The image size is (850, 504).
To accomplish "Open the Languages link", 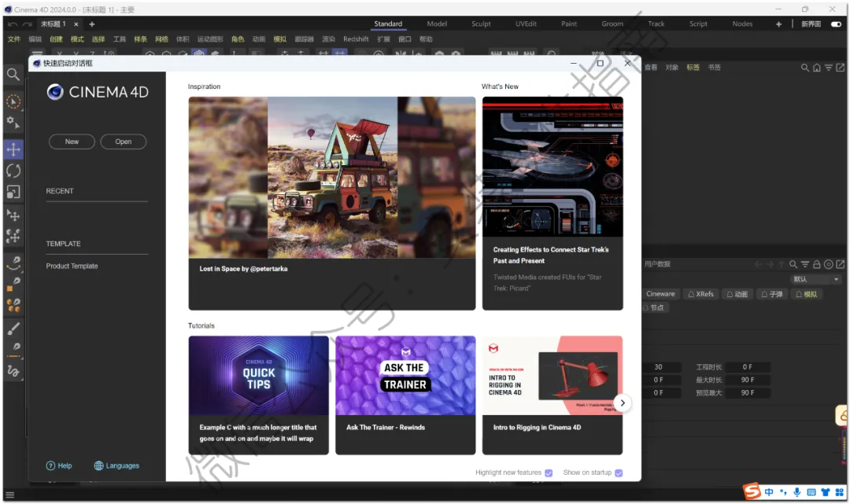I will (x=116, y=465).
